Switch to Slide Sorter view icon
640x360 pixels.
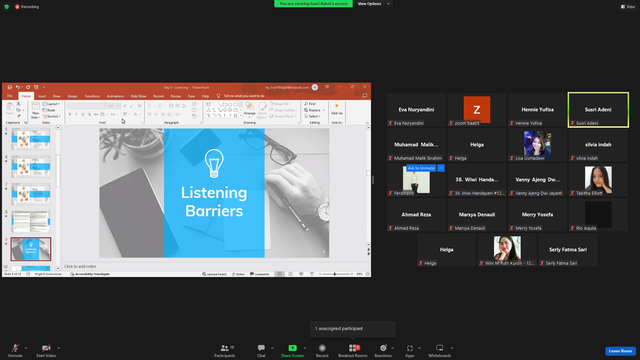291,274
